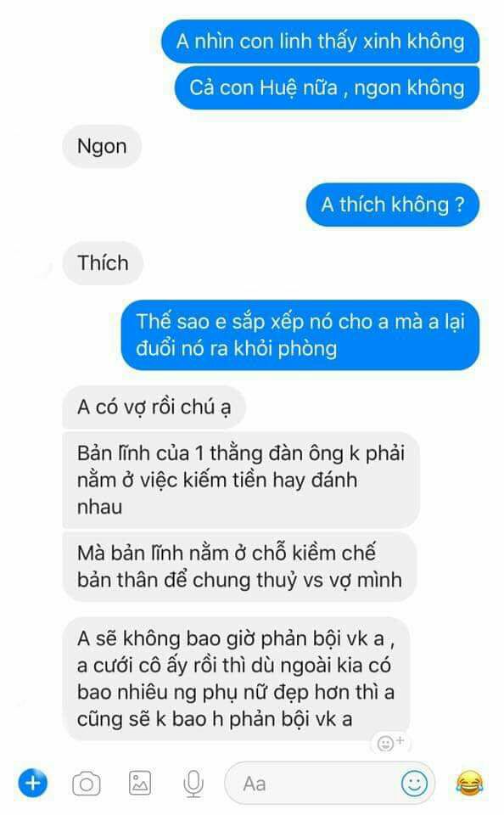Open more actions with the blue plus icon
504x815 pixels.
[33, 783]
